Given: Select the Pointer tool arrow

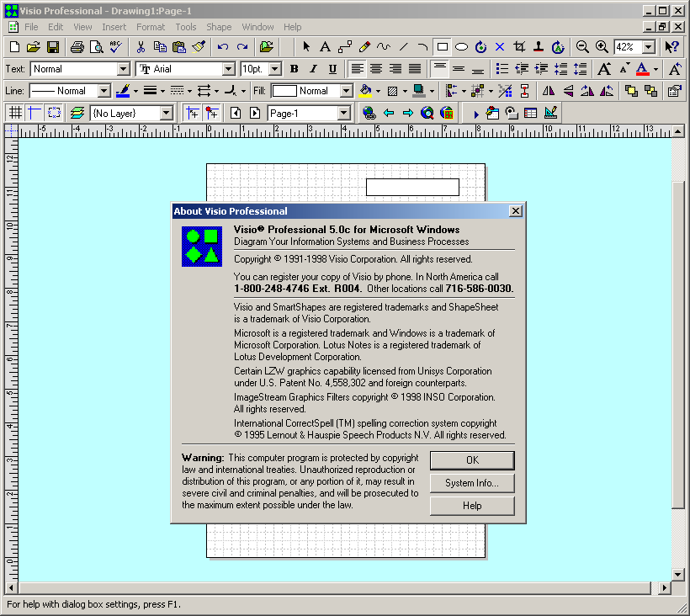Looking at the screenshot, I should point(306,47).
